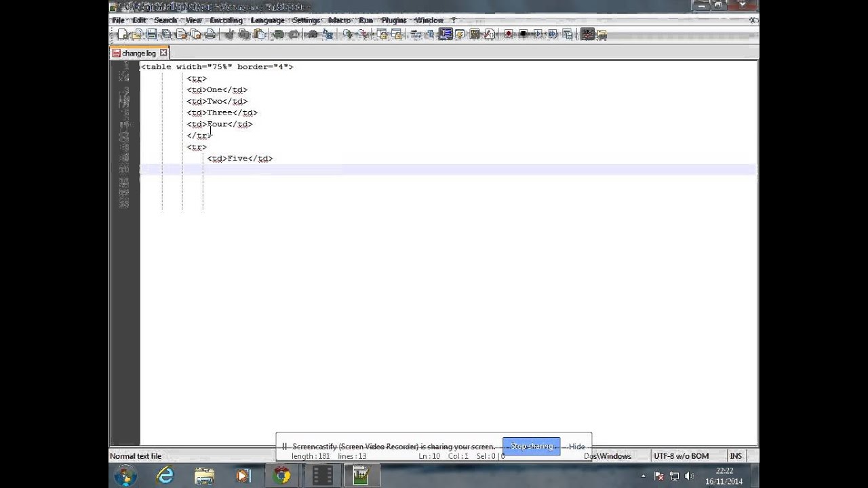868x488 pixels.
Task: Open the Window menu
Action: pos(429,20)
